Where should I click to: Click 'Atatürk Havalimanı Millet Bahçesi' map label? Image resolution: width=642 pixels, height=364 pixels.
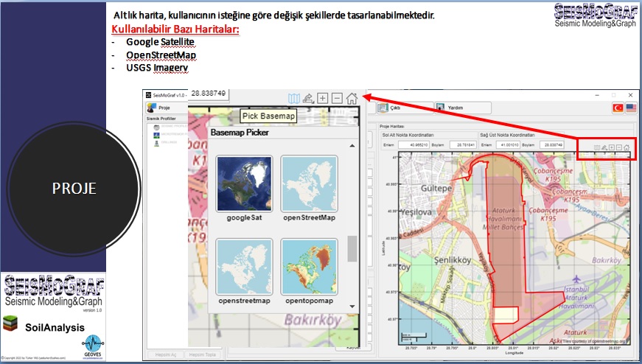(503, 219)
